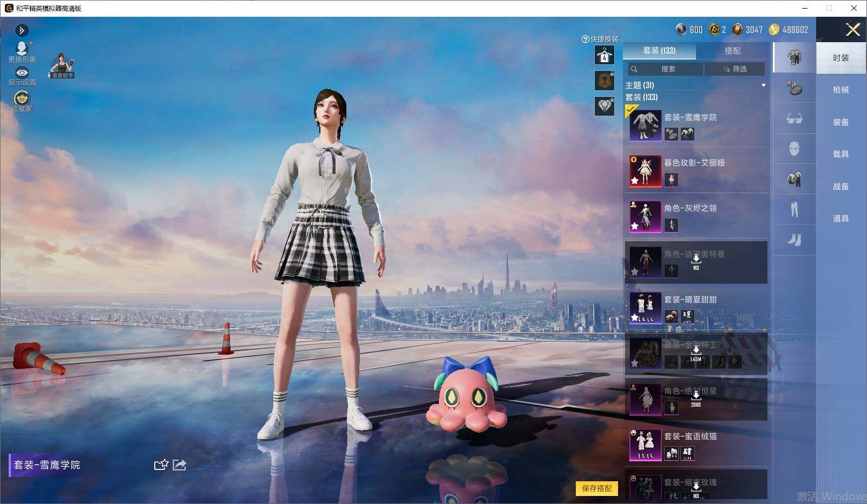Minimize the 和平精英模拟器 window
Screen dimensions: 867x504
805,8
